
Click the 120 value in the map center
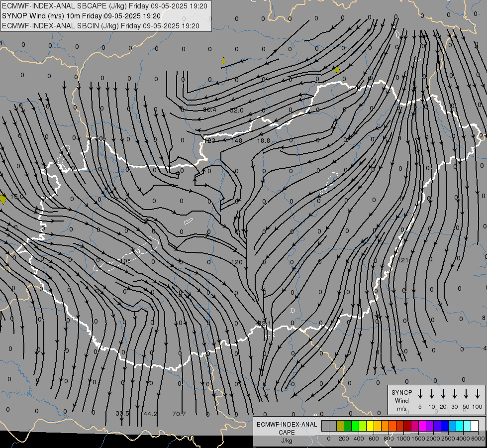tap(237, 262)
